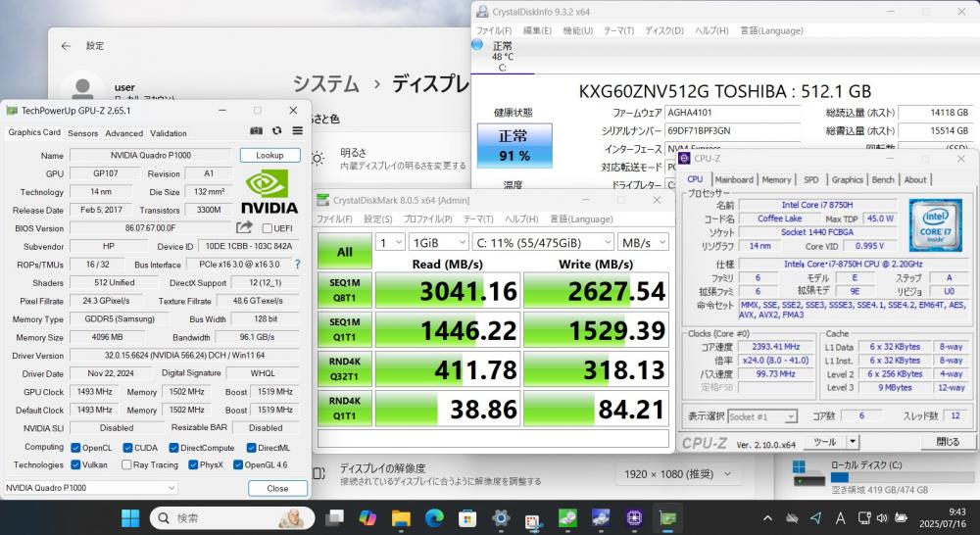Open the test count dropdown in CrystalDiskMark

[x=390, y=242]
